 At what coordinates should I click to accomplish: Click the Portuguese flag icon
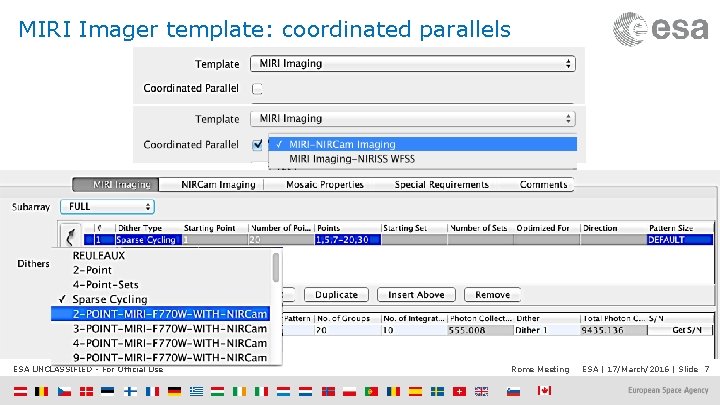(371, 391)
